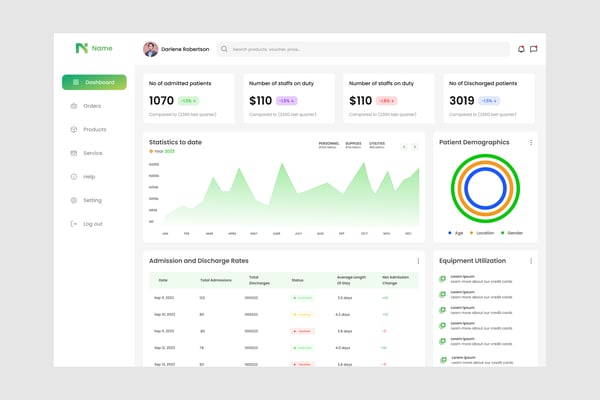Click the Darlene Robertson user name
The height and width of the screenshot is (400, 600).
[185, 49]
